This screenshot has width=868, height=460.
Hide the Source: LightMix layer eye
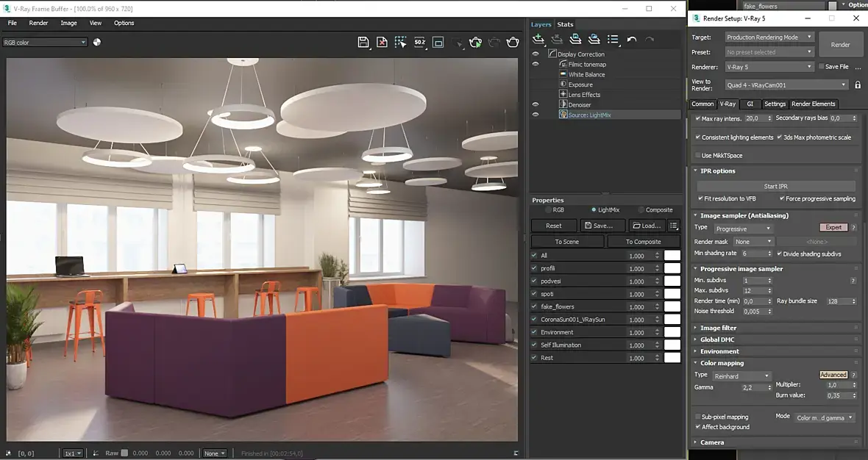(x=536, y=115)
